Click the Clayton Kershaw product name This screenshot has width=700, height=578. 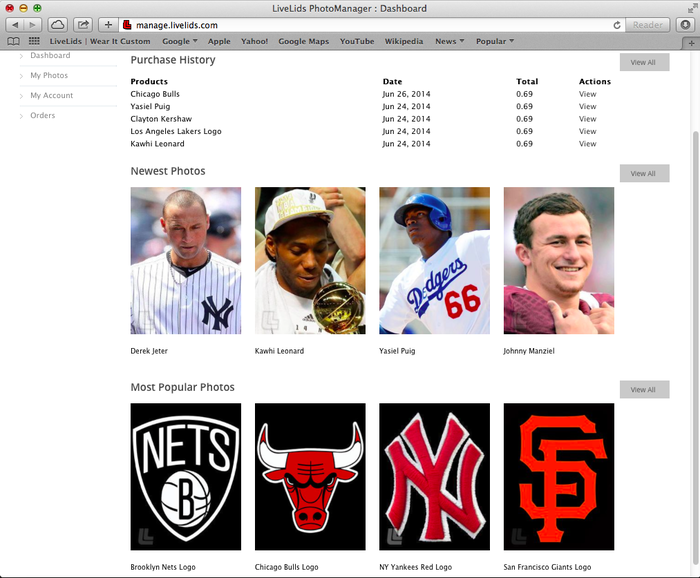161,119
